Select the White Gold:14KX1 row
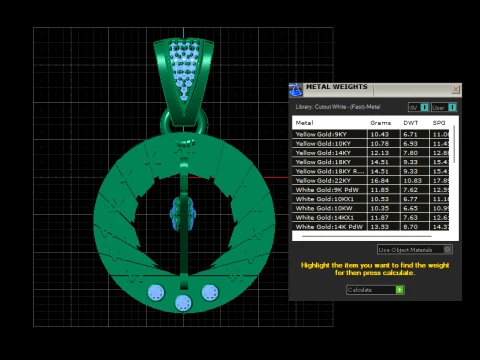 coord(371,218)
